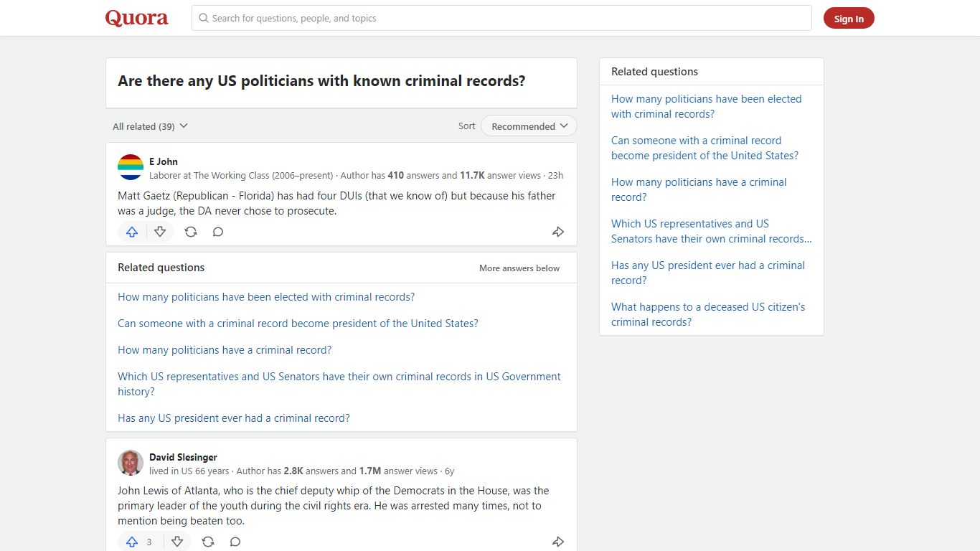The image size is (980, 551).
Task: Downvote David Slesinger's answer
Action: [x=177, y=542]
